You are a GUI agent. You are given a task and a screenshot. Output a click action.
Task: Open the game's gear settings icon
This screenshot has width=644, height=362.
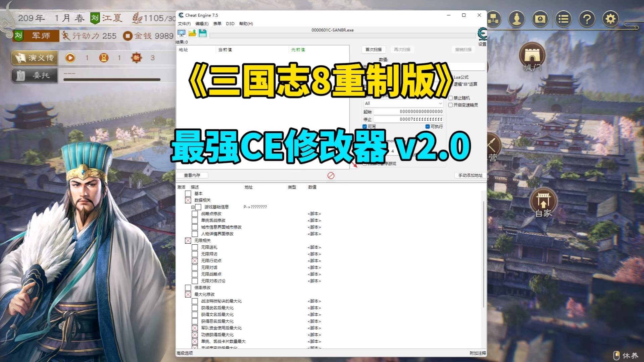(x=610, y=19)
